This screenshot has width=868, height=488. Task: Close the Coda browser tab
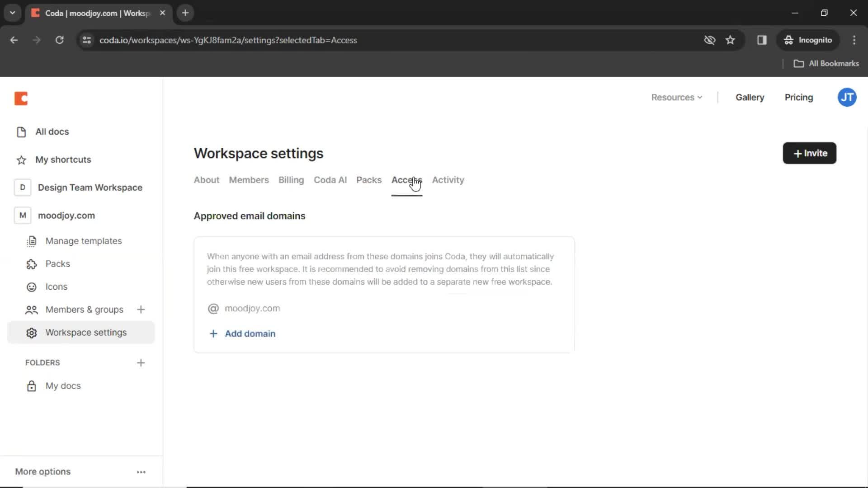click(x=162, y=13)
